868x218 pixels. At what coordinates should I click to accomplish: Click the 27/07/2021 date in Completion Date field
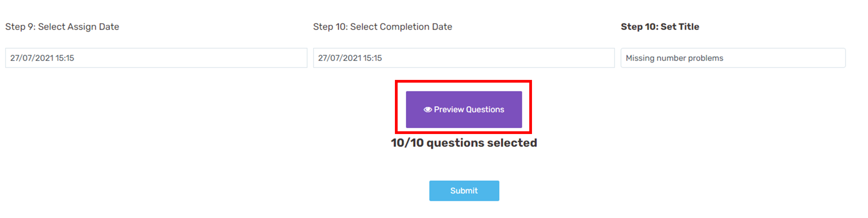(340, 58)
